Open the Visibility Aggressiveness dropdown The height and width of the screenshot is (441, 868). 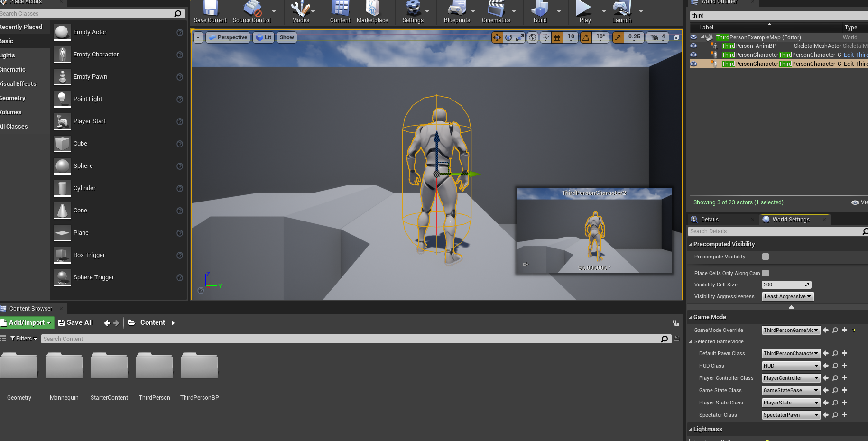(787, 296)
